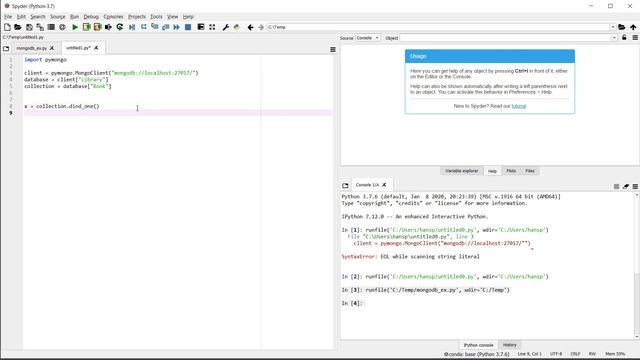Open file using the folder toolbar icon
Image resolution: width=640 pixels, height=360 pixels.
(x=18, y=27)
